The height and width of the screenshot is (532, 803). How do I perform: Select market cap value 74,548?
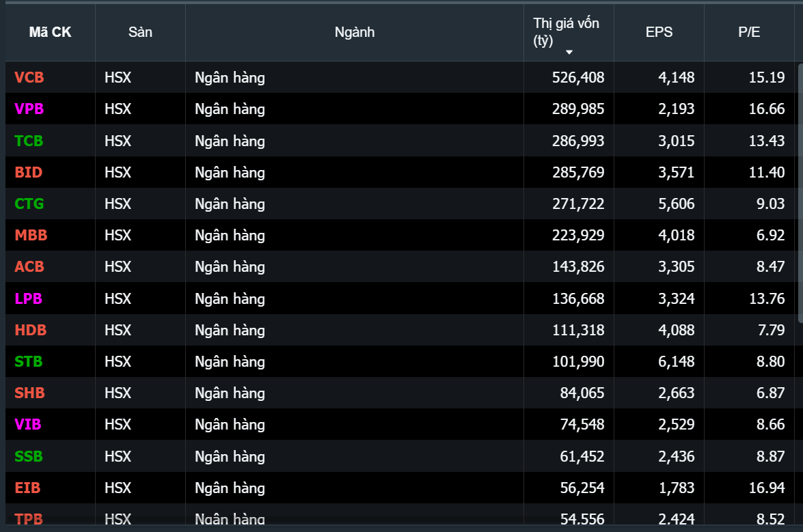tap(582, 425)
